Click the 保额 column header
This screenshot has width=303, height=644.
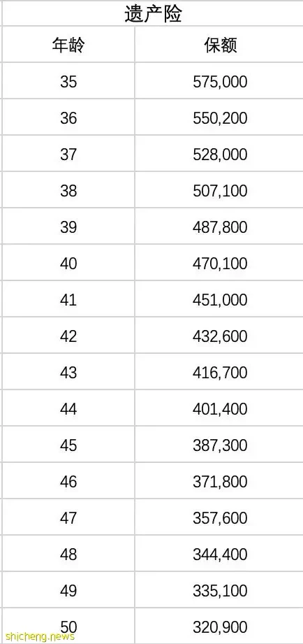coord(220,44)
